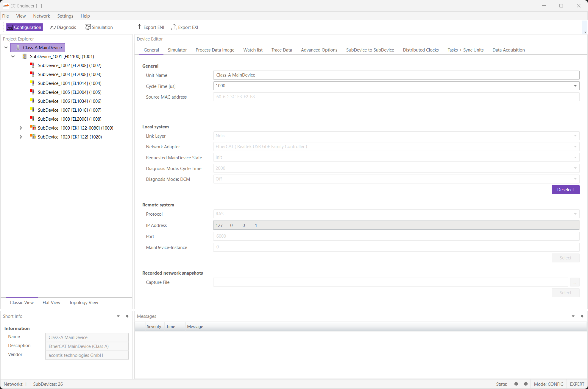Switch to Topology View tab
The height and width of the screenshot is (389, 588).
tap(83, 303)
